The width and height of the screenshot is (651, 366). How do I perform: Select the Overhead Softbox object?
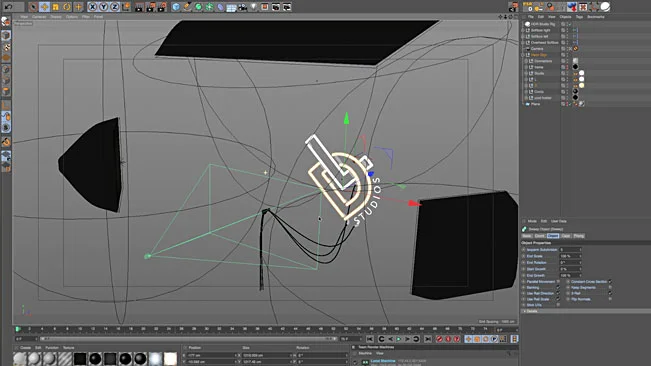point(544,42)
